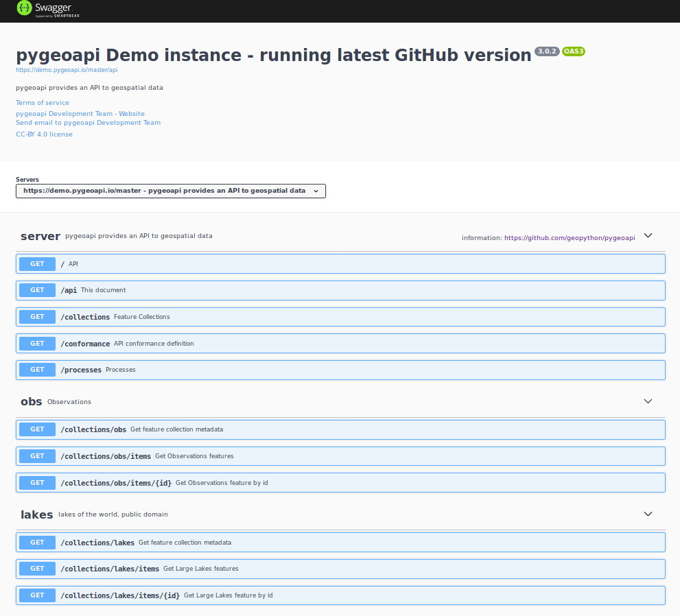This screenshot has height=616, width=680.
Task: Visit pygeoapi Development Team website link
Action: coord(80,114)
